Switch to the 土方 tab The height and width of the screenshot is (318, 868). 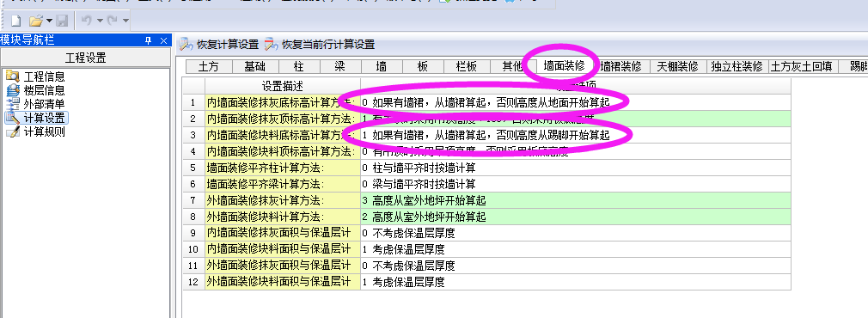point(208,67)
